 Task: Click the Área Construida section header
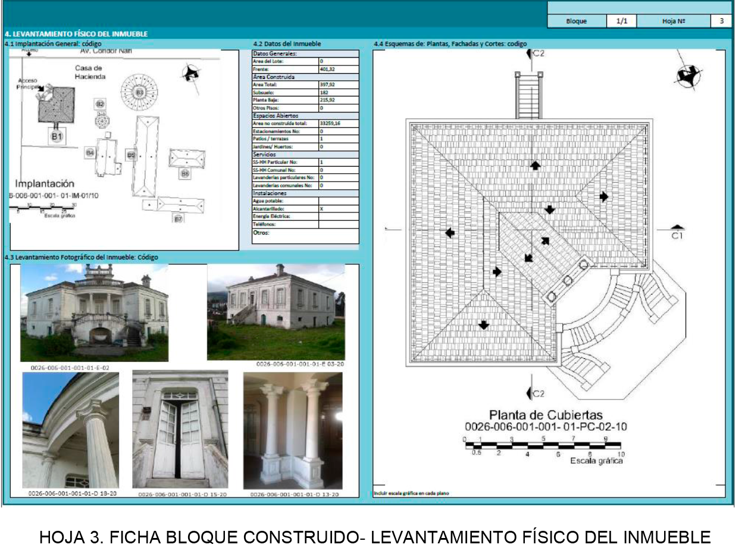pyautogui.click(x=305, y=77)
